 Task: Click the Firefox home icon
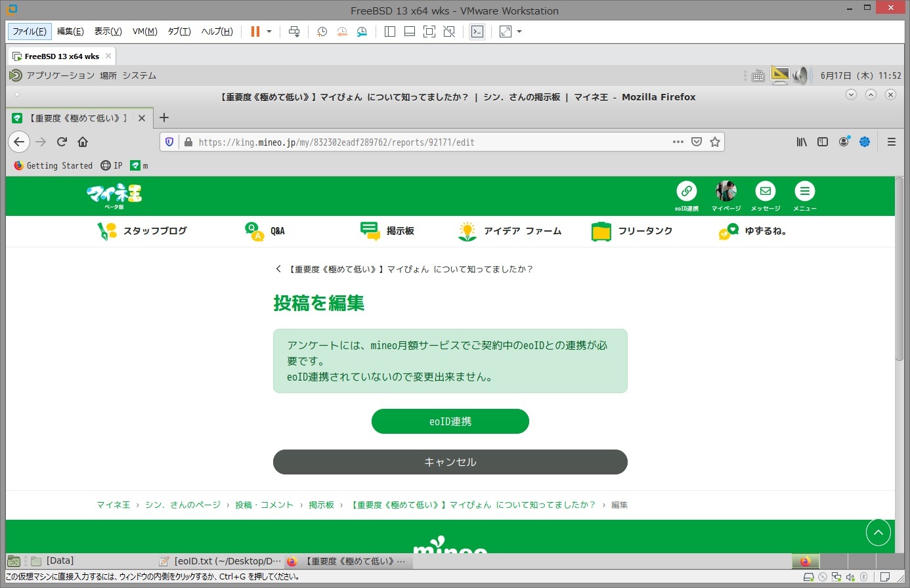[83, 142]
